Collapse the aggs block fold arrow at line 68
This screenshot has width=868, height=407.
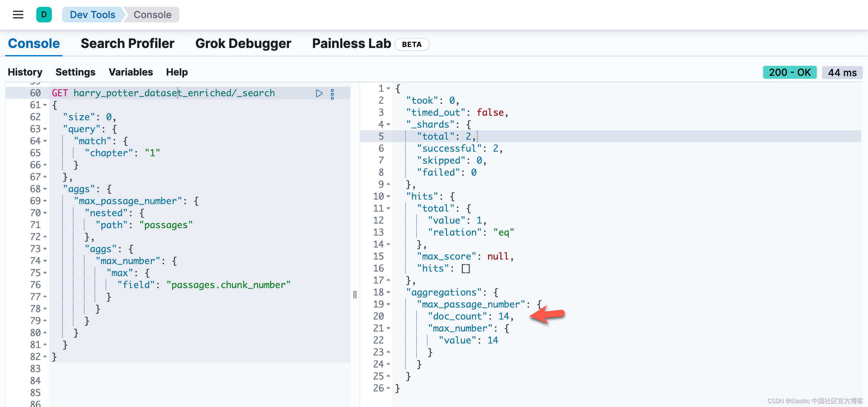[45, 189]
